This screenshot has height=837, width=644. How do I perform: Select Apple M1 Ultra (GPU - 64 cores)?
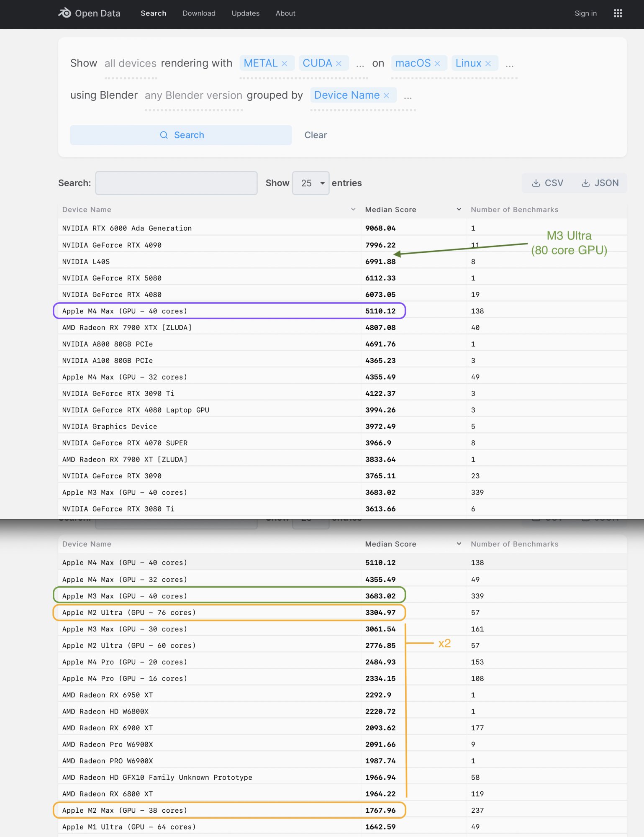coord(129,827)
